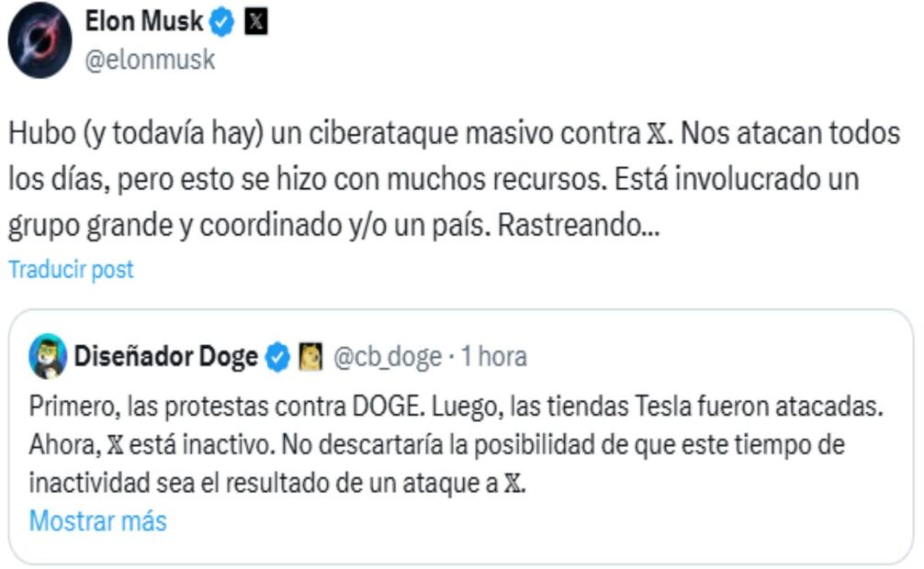The height and width of the screenshot is (569, 924).
Task: Click Elon Musk's blue verified badge
Action: [223, 21]
